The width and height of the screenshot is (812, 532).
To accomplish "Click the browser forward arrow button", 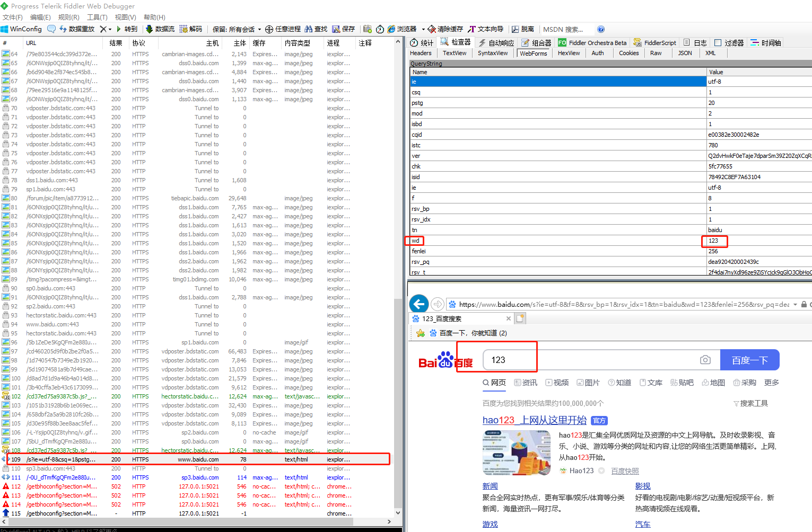I will coord(438,304).
